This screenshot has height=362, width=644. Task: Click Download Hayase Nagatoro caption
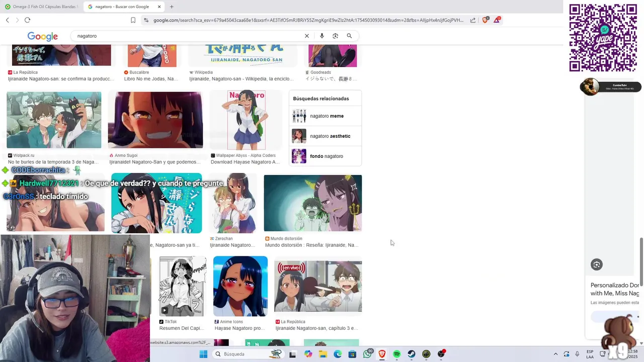point(245,162)
